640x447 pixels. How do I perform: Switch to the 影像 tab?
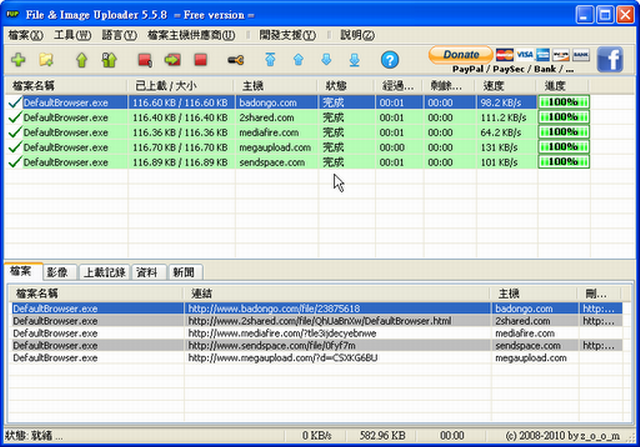[x=57, y=272]
